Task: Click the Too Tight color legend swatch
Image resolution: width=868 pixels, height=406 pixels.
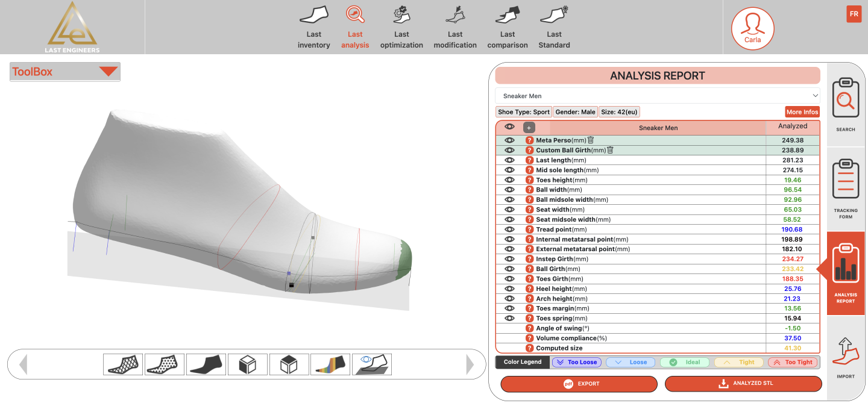Action: (792, 362)
